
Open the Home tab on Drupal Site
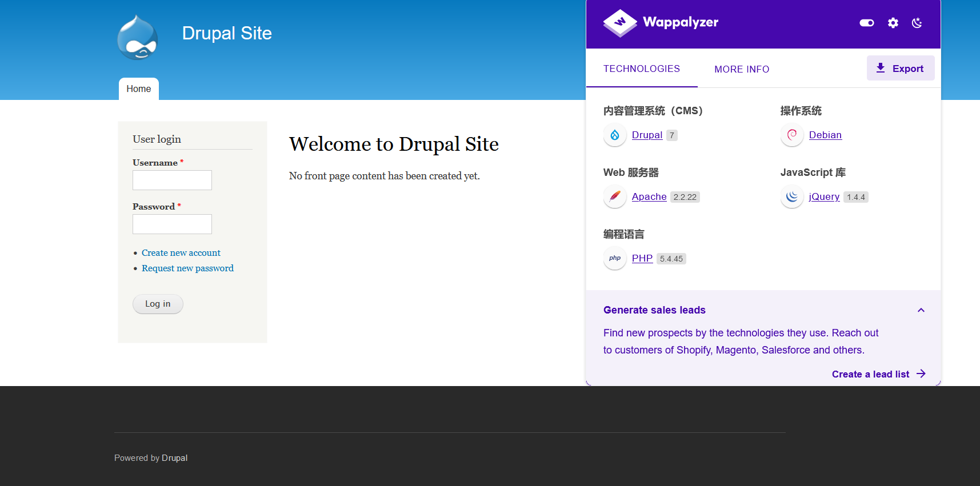point(139,89)
